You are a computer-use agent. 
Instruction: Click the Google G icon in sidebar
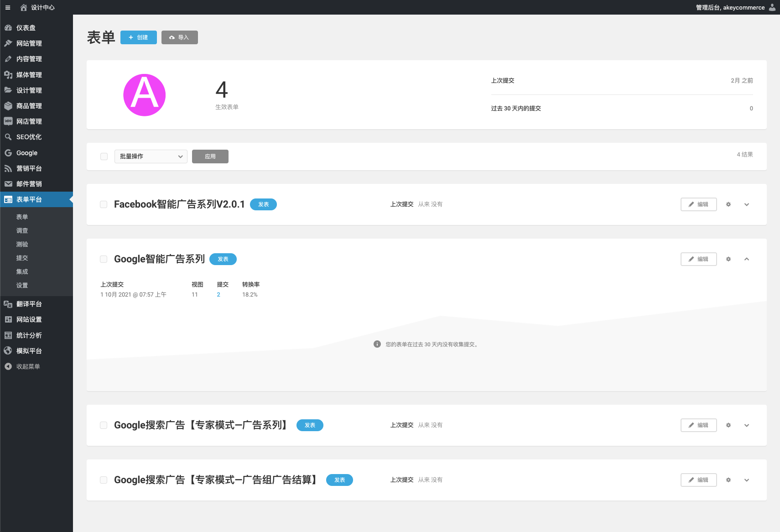[x=8, y=153]
